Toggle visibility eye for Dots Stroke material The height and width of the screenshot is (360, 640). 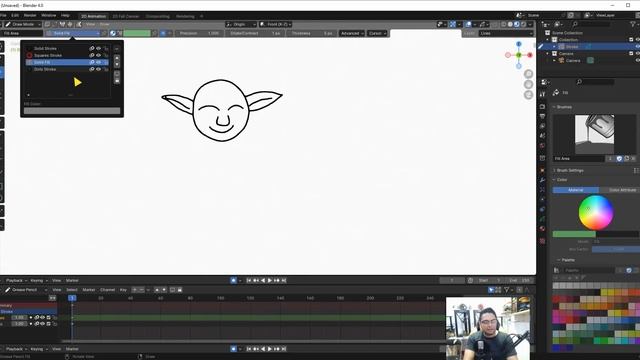coord(98,69)
